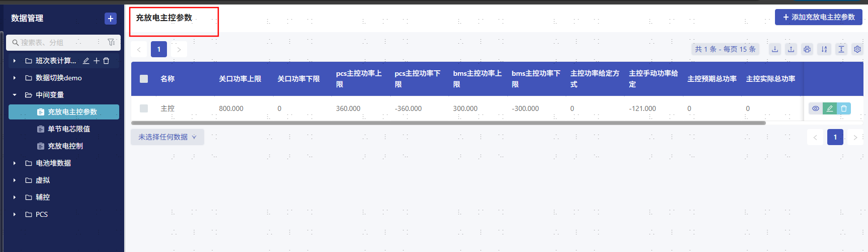Collapse the 中间变量 folder arrow
The width and height of the screenshot is (868, 252).
(x=15, y=95)
